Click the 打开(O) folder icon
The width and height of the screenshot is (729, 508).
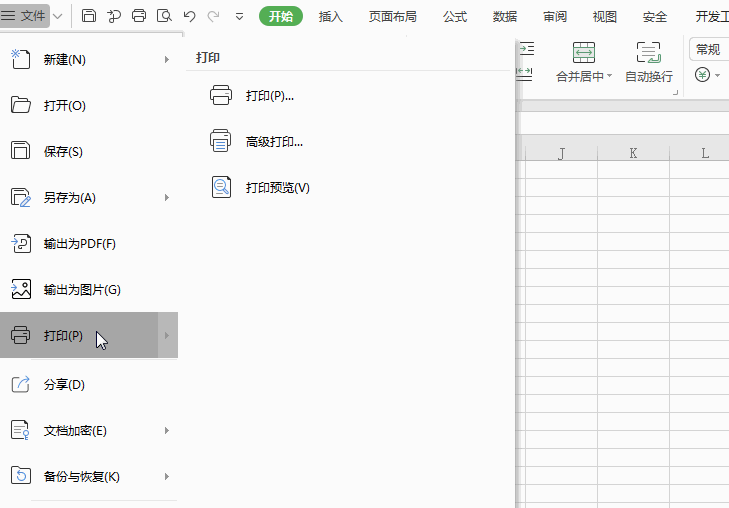coord(20,105)
